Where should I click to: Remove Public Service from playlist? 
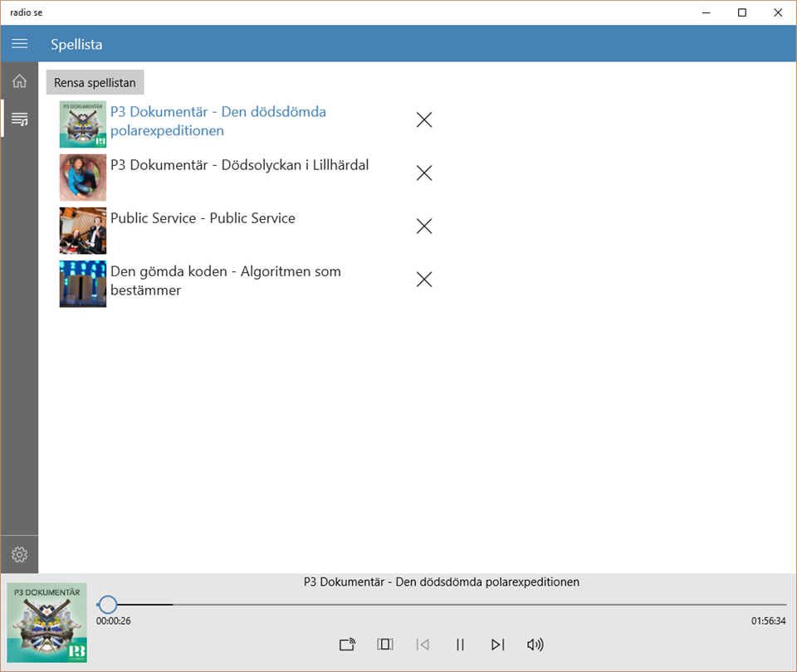[x=424, y=226]
